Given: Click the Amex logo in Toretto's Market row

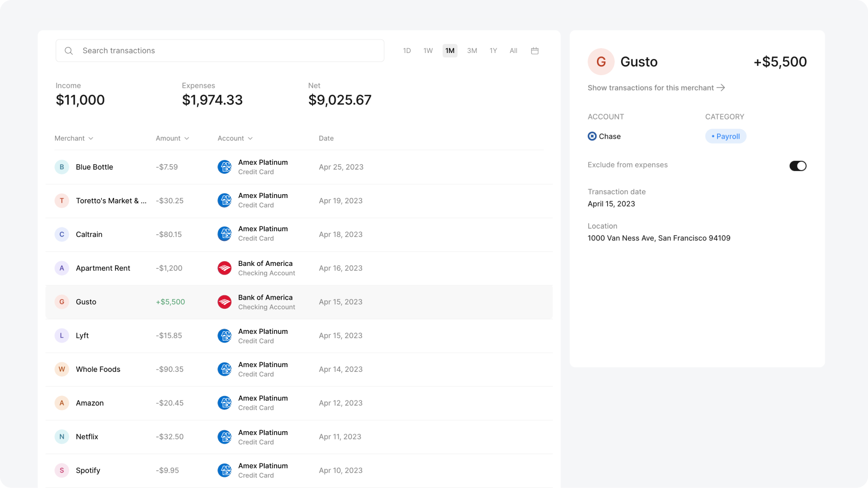Looking at the screenshot, I should click(x=225, y=200).
